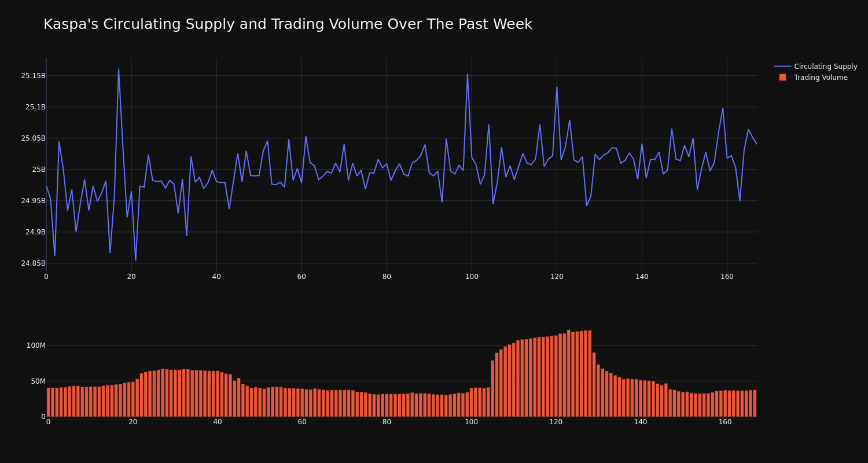
Task: Click lower chart x-axis label 40
Action: [218, 422]
